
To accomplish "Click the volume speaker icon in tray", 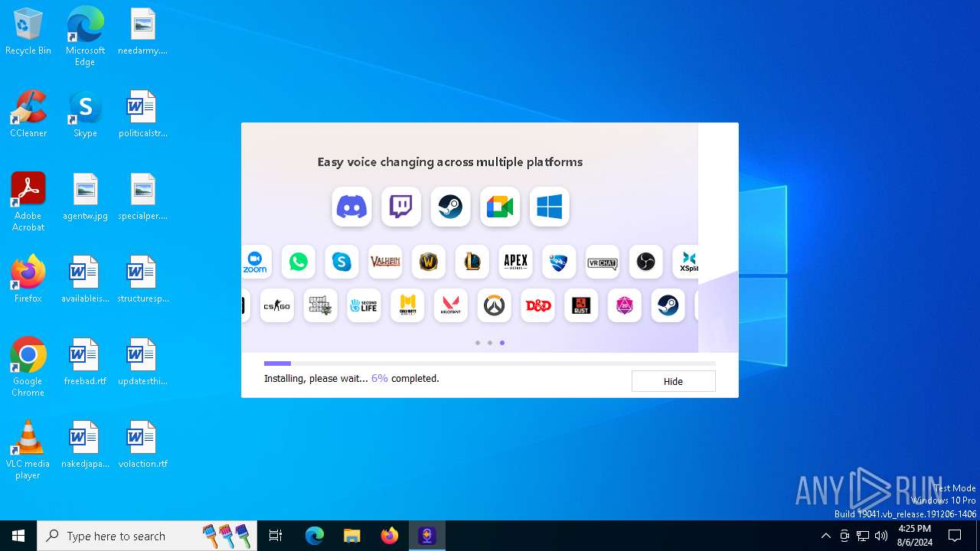I will tap(881, 536).
